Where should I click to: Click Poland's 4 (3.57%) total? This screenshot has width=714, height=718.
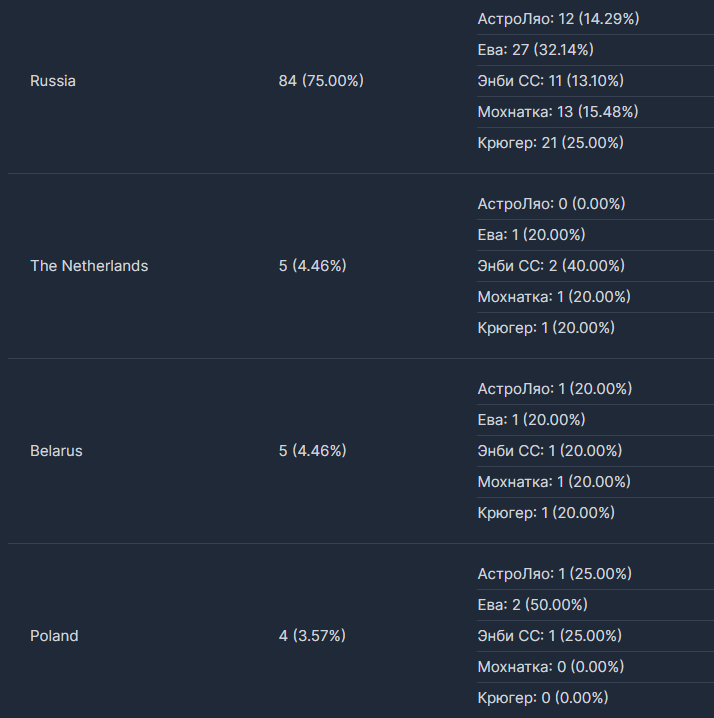click(312, 636)
